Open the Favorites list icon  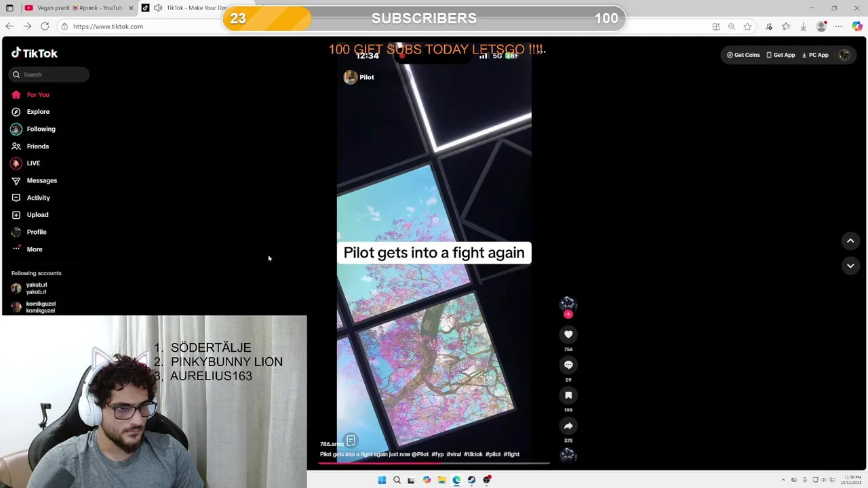coord(786,26)
